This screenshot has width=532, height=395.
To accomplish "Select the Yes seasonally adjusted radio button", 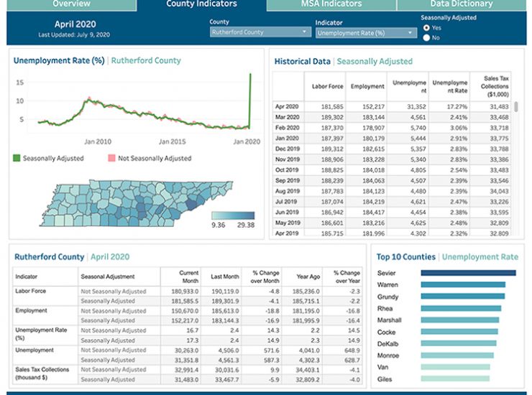I will 427,28.
